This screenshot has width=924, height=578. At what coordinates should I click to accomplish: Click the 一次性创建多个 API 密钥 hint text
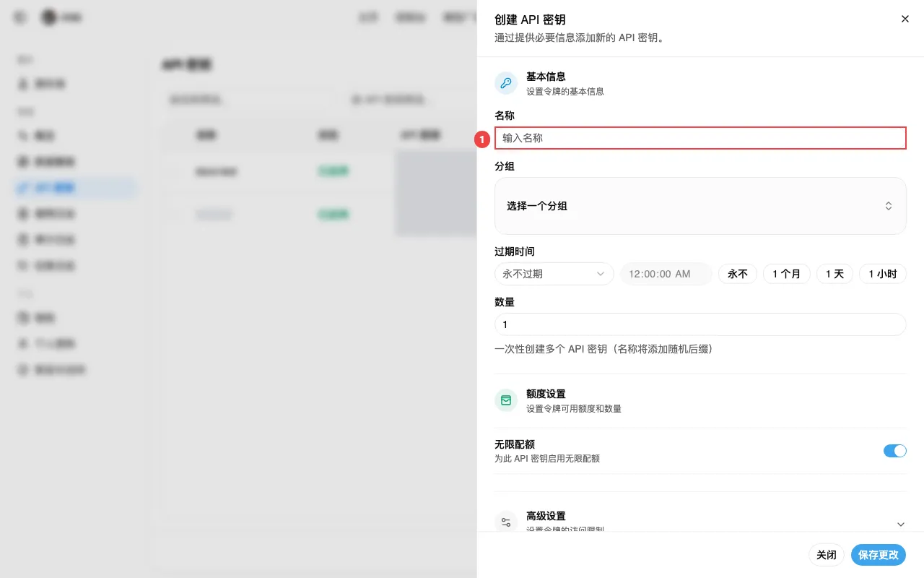coord(603,349)
